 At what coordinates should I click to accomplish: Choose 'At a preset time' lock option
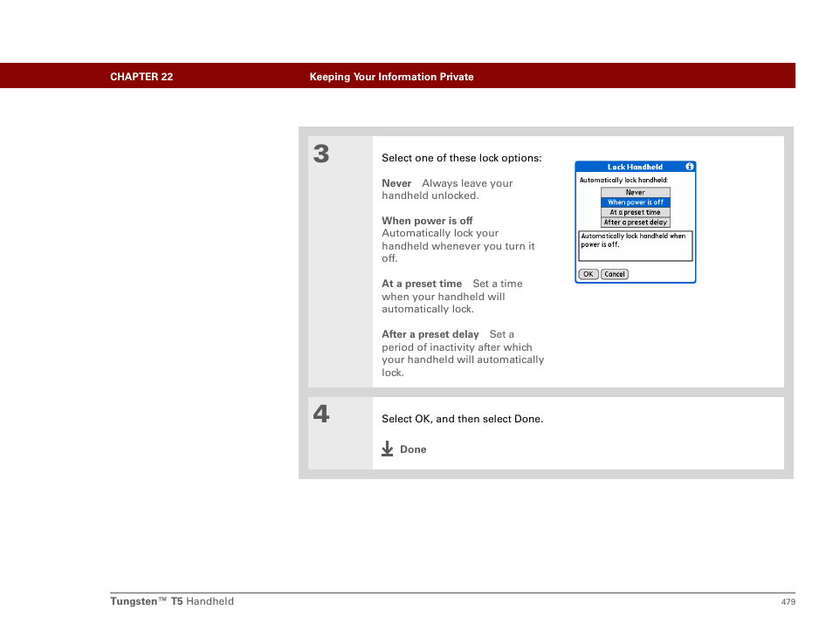[x=636, y=212]
